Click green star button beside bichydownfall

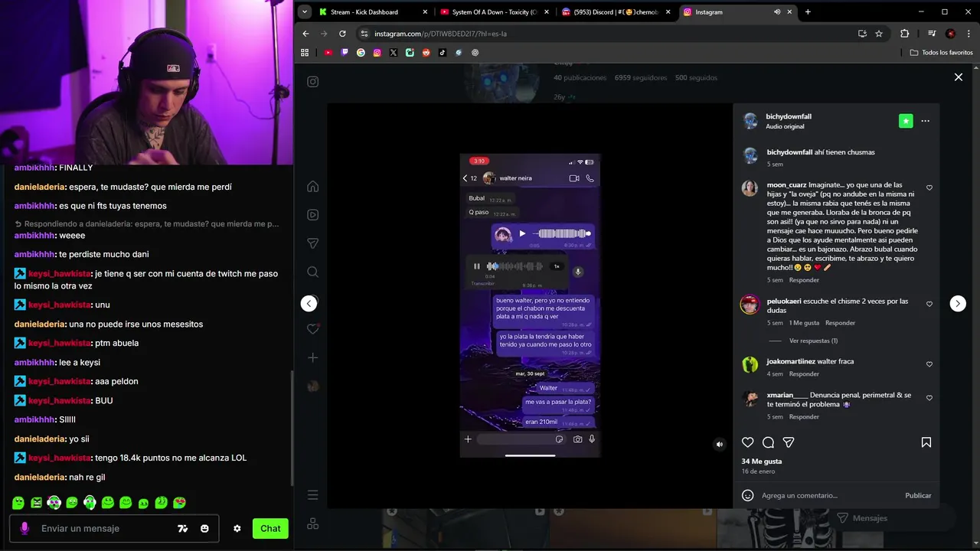tap(906, 121)
